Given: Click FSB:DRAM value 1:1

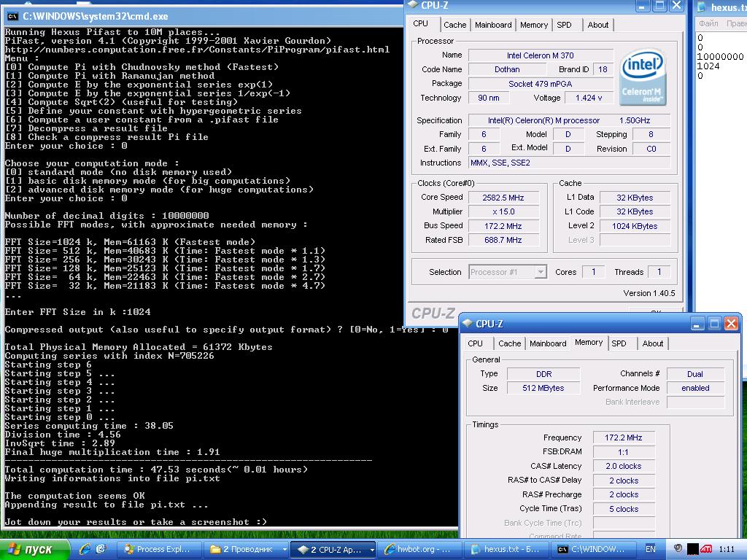Looking at the screenshot, I should tap(624, 452).
